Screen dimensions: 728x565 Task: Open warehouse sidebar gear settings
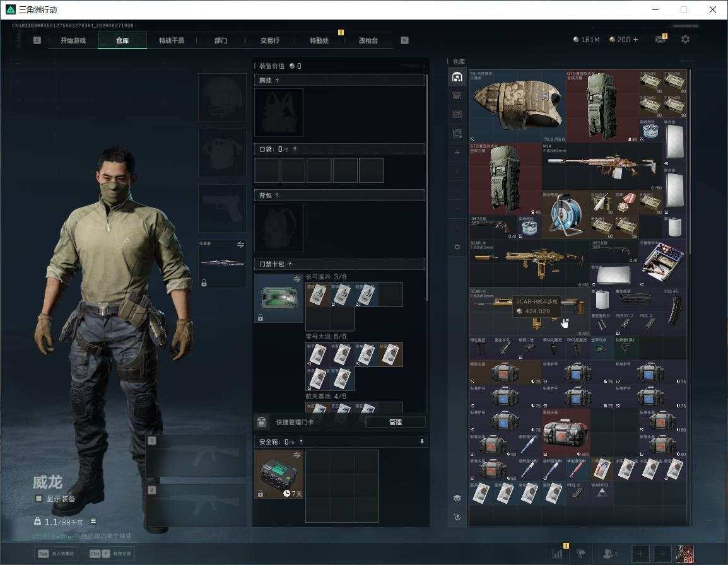(457, 247)
